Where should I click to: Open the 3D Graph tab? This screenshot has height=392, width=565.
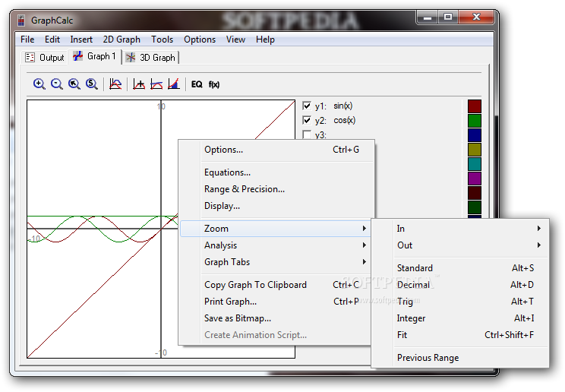(151, 58)
